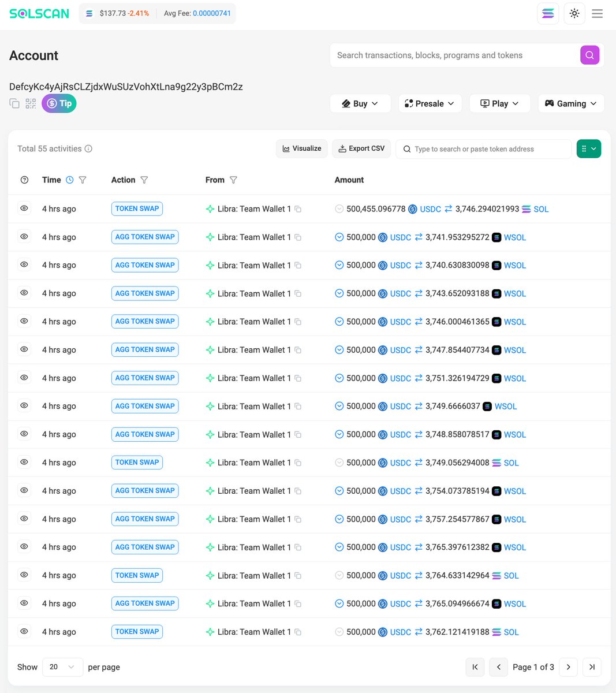Export activities as CSV

click(361, 148)
